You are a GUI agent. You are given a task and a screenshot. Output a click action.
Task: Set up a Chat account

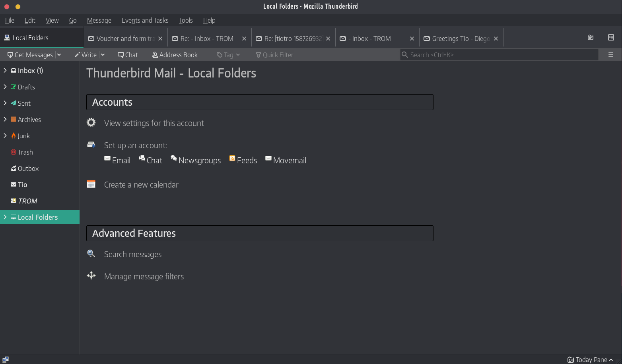150,160
